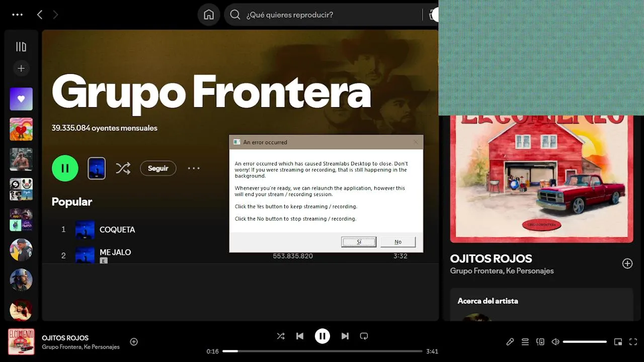Open the three-dot app menu
This screenshot has width=644, height=362.
(x=18, y=15)
